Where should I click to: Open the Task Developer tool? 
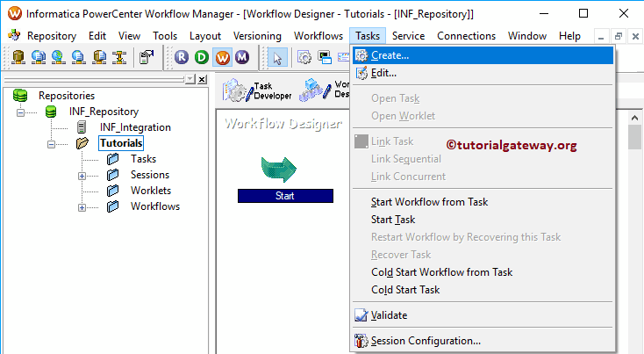(x=258, y=90)
